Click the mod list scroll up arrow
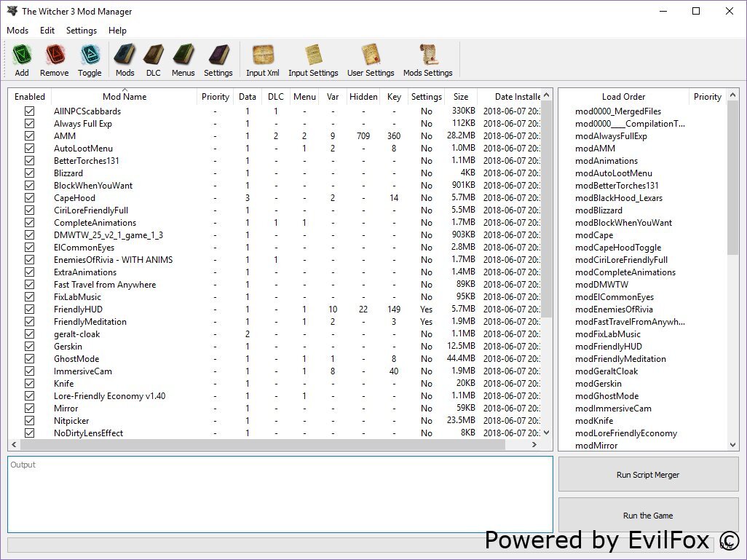The width and height of the screenshot is (747, 560). click(547, 95)
